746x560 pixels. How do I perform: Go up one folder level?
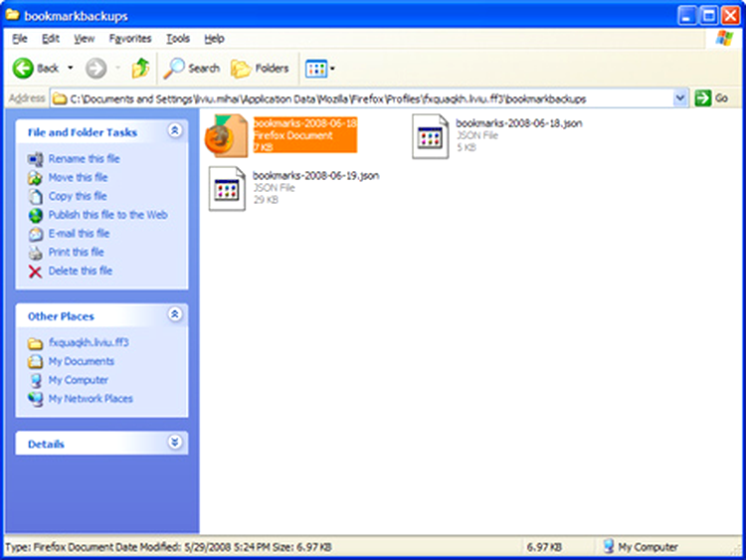140,68
